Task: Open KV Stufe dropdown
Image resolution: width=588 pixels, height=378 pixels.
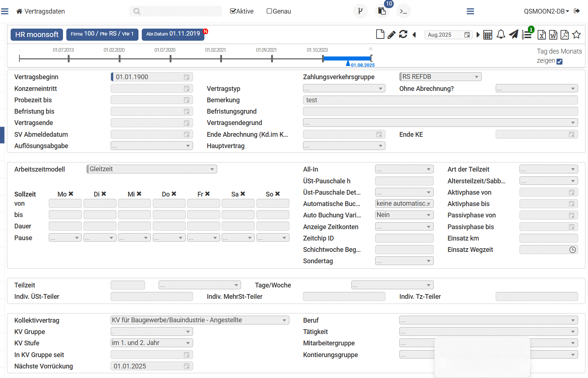Action: 152,343
